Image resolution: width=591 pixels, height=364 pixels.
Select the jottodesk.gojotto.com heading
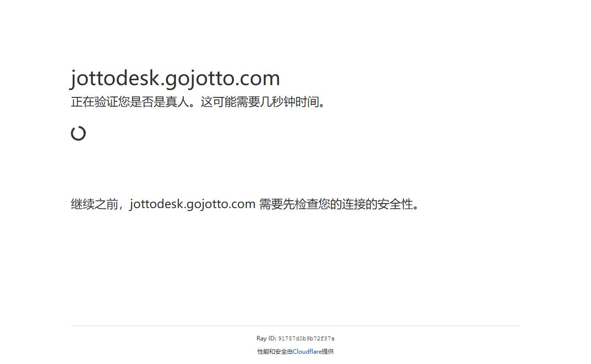click(175, 78)
